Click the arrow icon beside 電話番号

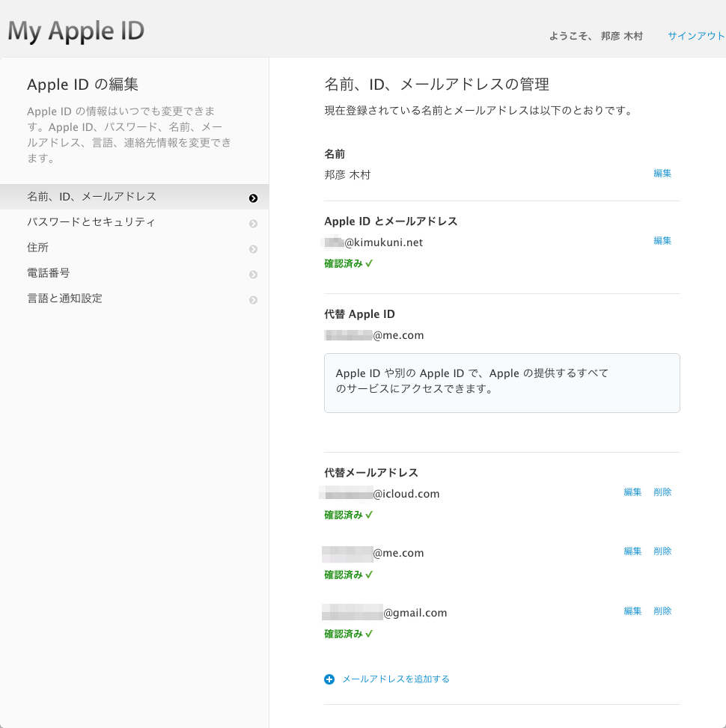pyautogui.click(x=253, y=275)
